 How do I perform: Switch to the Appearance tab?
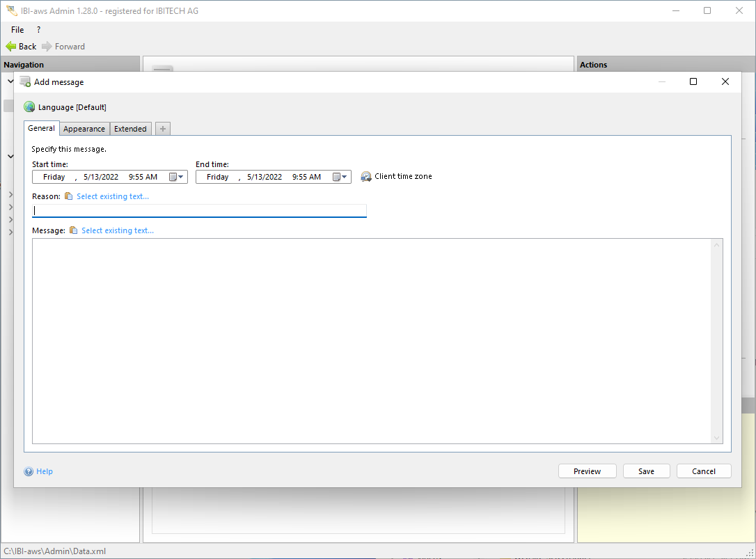point(84,129)
